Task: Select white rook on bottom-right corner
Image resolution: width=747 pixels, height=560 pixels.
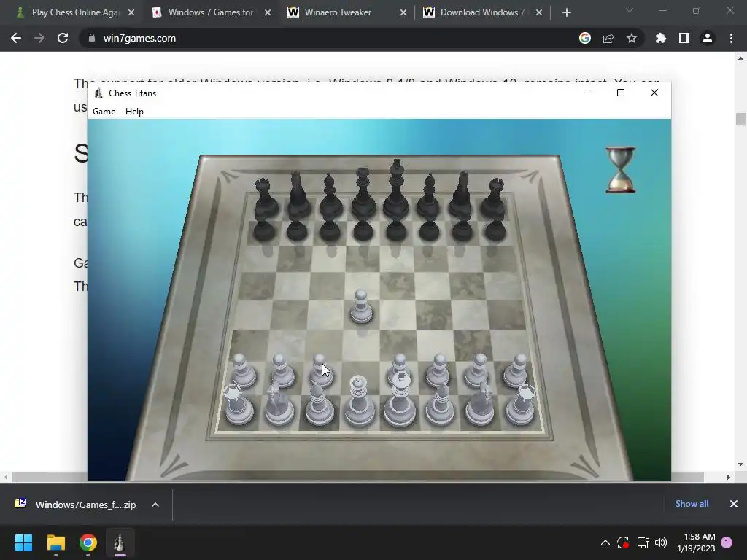Action: point(521,405)
